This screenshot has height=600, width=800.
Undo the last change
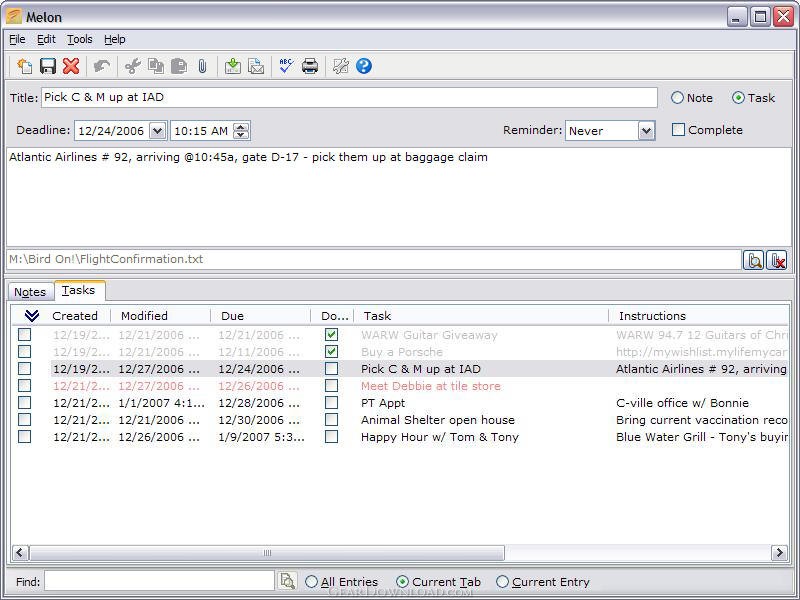102,66
